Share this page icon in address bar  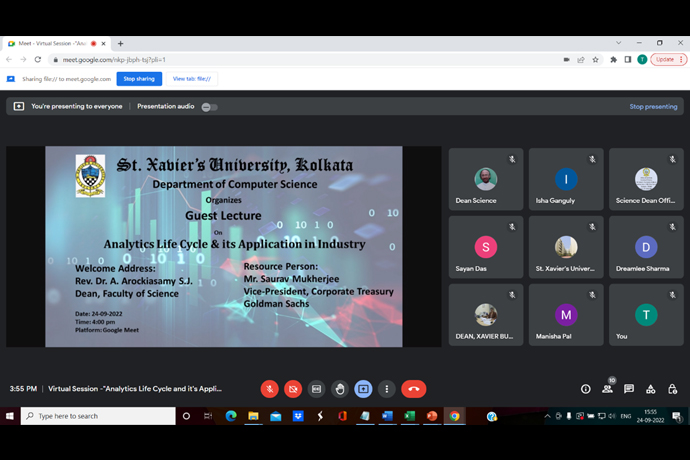point(581,59)
